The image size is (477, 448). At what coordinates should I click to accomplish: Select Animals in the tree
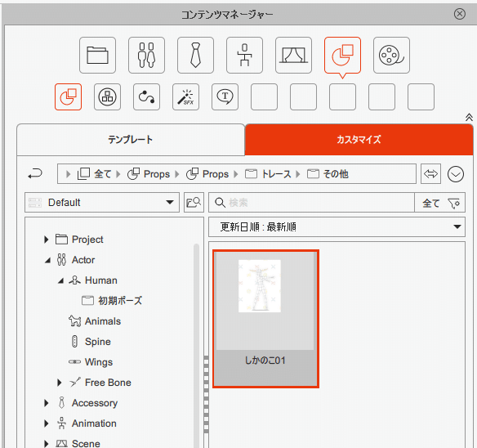point(95,321)
